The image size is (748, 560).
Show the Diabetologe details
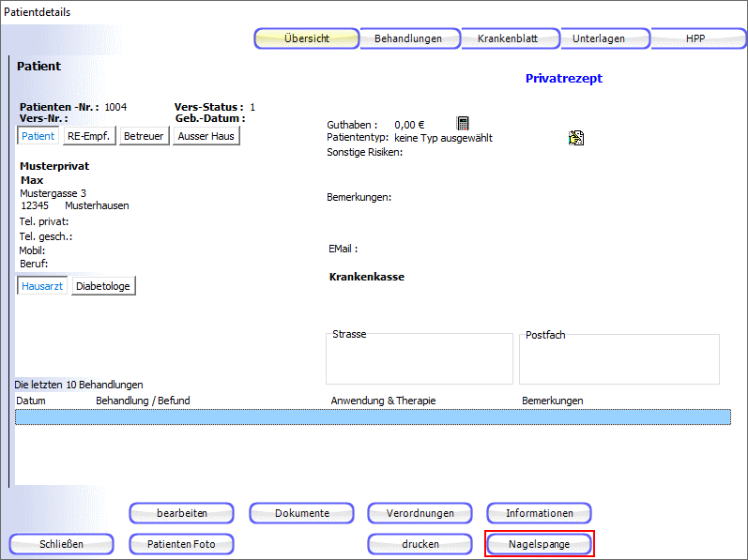click(103, 286)
